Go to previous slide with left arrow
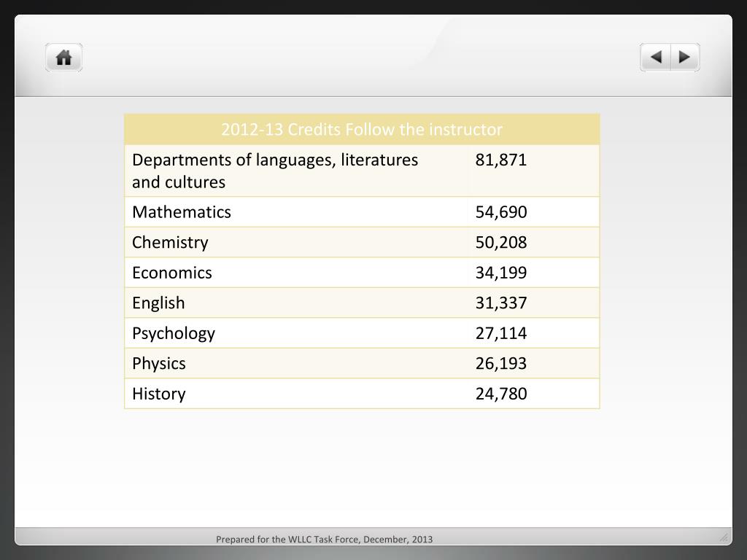This screenshot has height=560, width=747. (656, 57)
